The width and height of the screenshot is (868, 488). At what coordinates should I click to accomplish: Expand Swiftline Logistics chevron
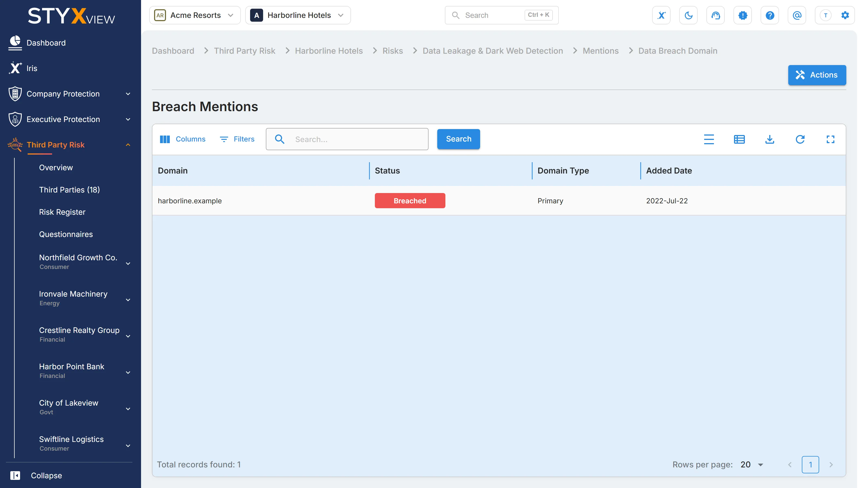pyautogui.click(x=128, y=445)
